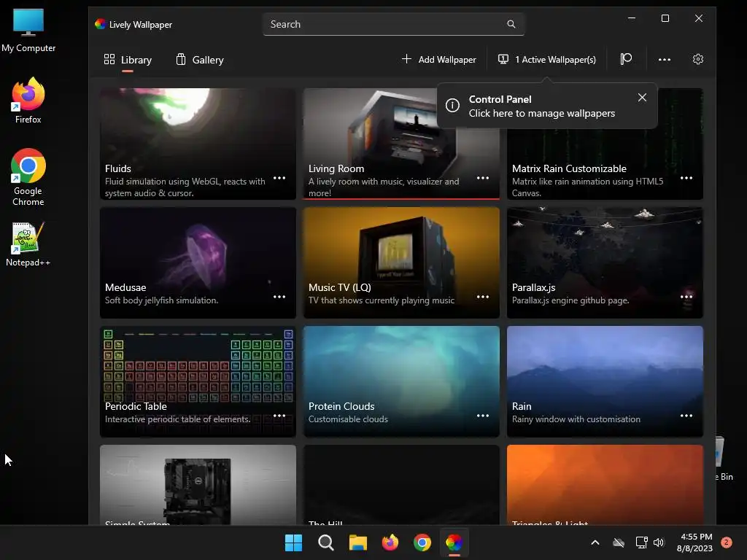Select the Fluids wallpaper
Viewport: 747px width, 560px height.
click(198, 144)
